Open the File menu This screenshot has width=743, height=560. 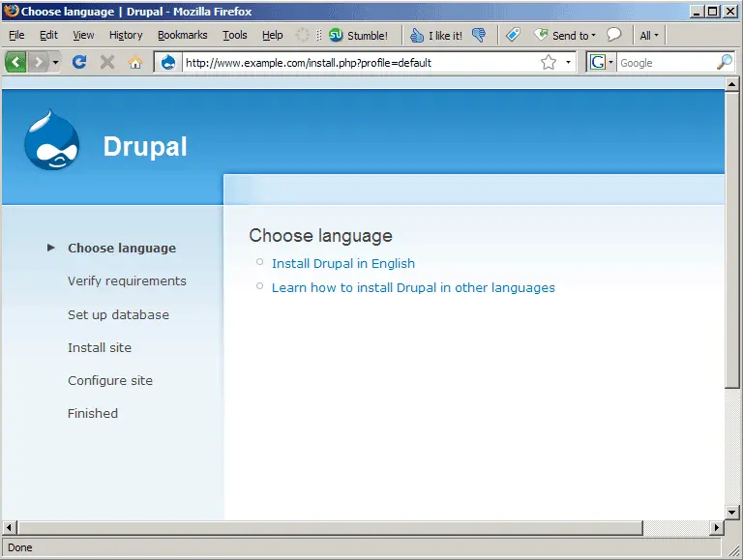coord(16,35)
